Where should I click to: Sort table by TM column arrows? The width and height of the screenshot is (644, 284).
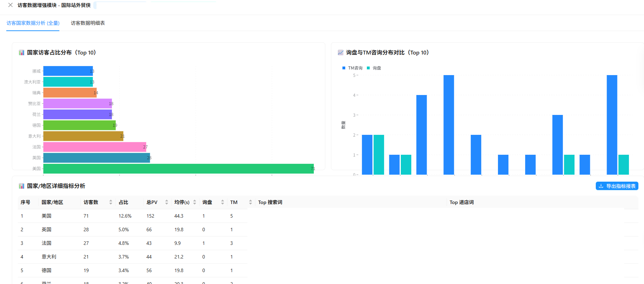point(251,202)
